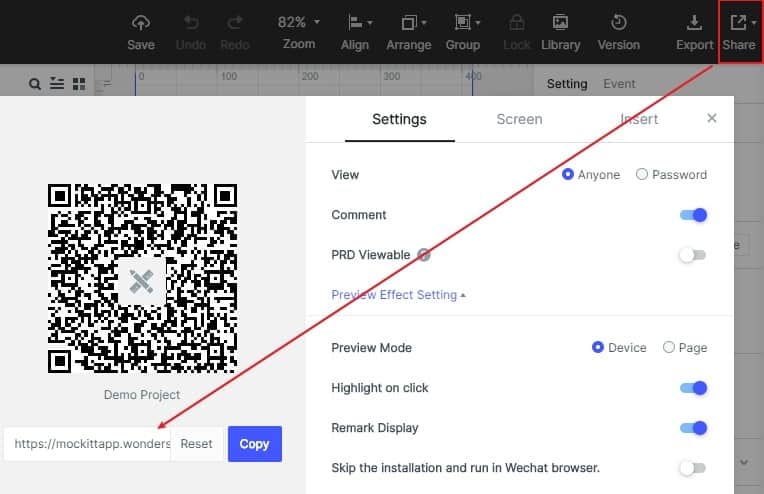Screen dimensions: 764x494
Task: Expand the Align dropdown arrow
Action: click(370, 22)
